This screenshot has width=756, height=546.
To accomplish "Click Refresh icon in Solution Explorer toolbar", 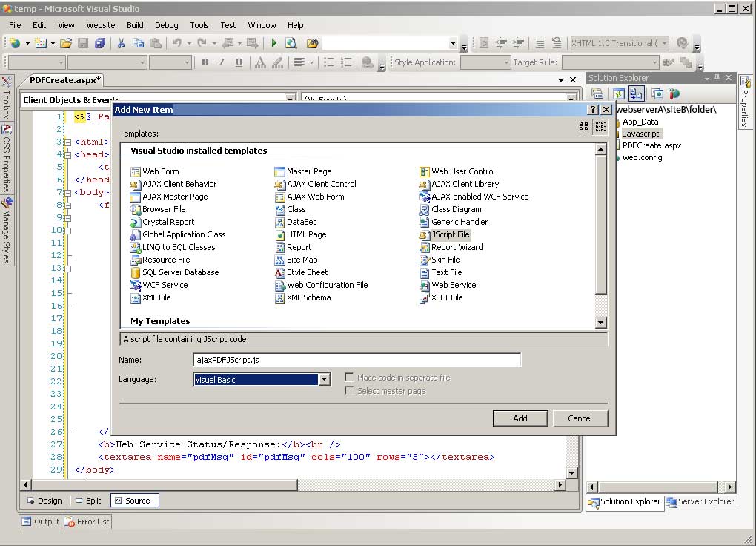I will 619,93.
